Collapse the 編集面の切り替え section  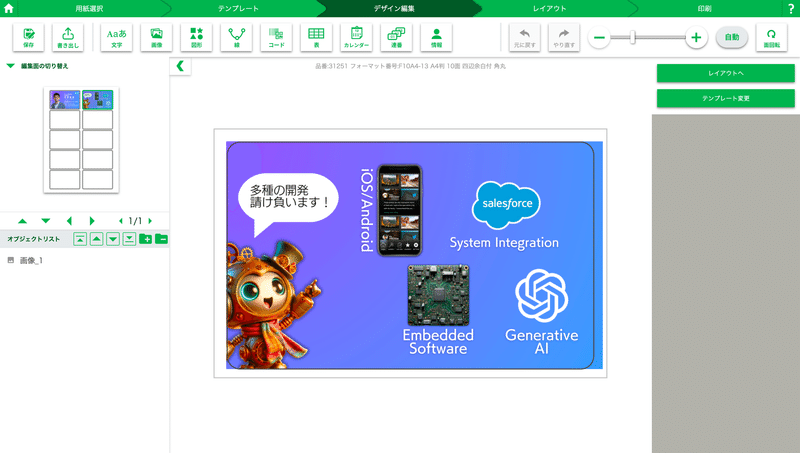click(x=10, y=66)
